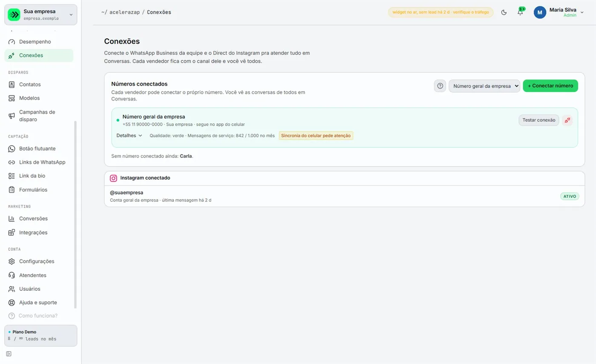The height and width of the screenshot is (364, 596).
Task: Open the Número geral da empresa dropdown
Action: pos(484,86)
